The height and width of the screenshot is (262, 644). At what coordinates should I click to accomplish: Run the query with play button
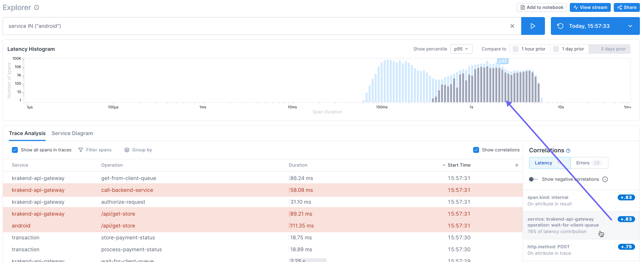pos(533,26)
